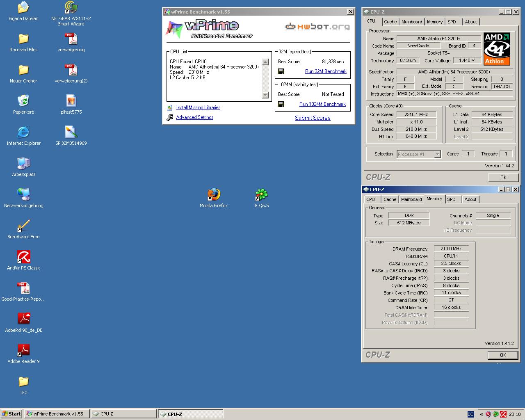Click the Install Missing Libraries link
525x420 pixels.
(198, 107)
